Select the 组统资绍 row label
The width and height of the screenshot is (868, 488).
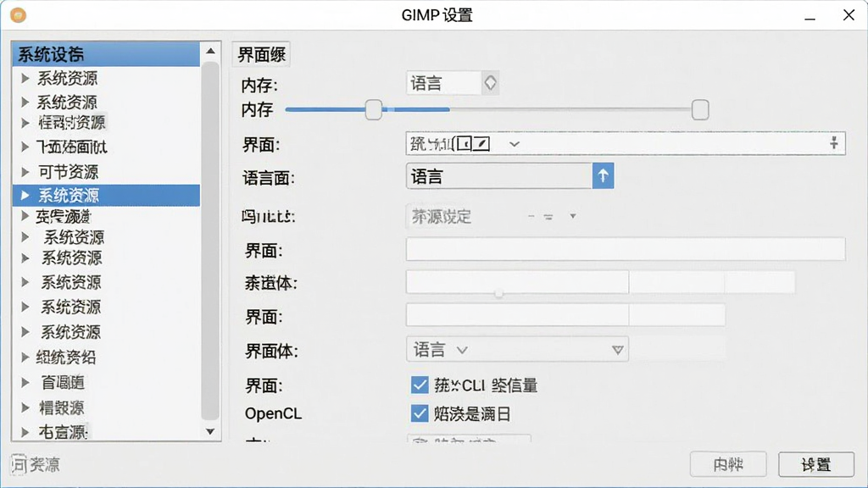click(66, 358)
